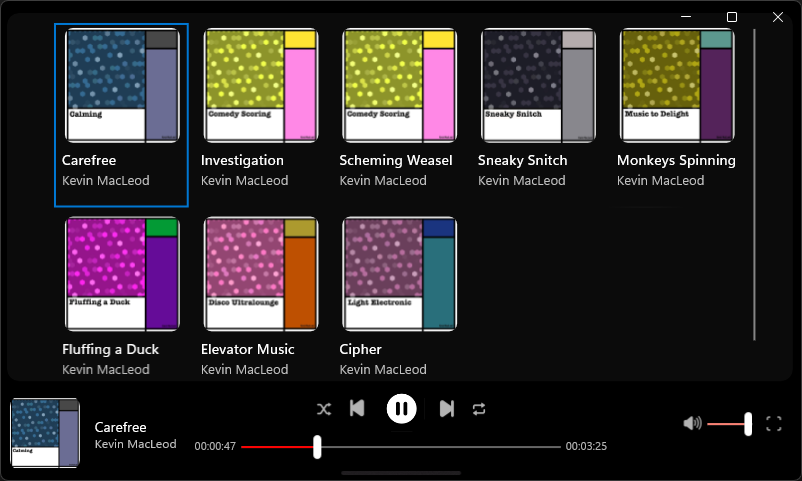
Task: Click the total duration 00:03:25
Action: point(586,446)
